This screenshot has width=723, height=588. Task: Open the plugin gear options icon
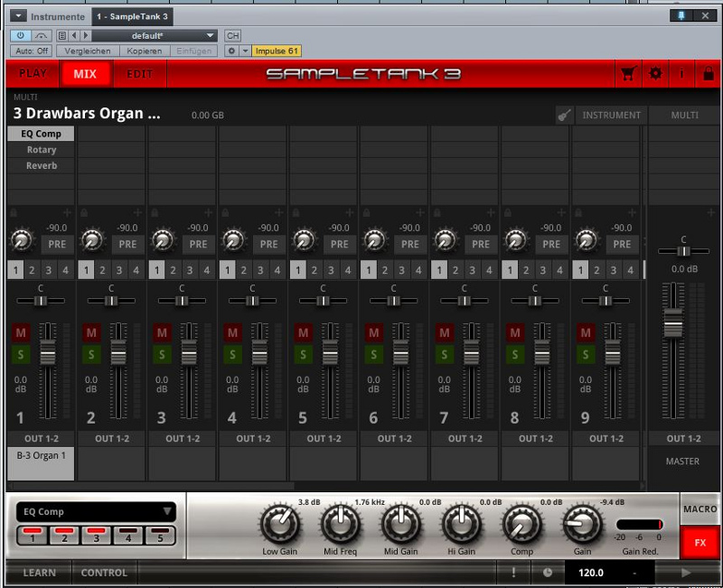pos(231,51)
